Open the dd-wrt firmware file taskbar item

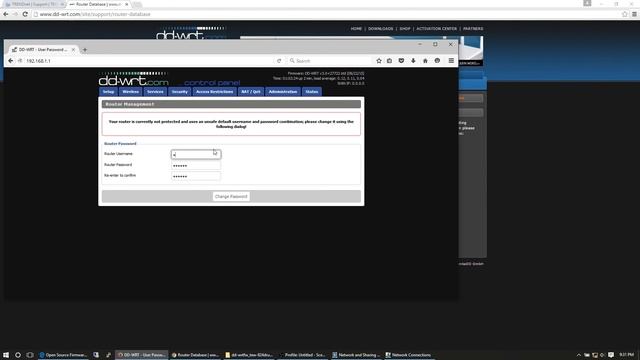click(249, 355)
